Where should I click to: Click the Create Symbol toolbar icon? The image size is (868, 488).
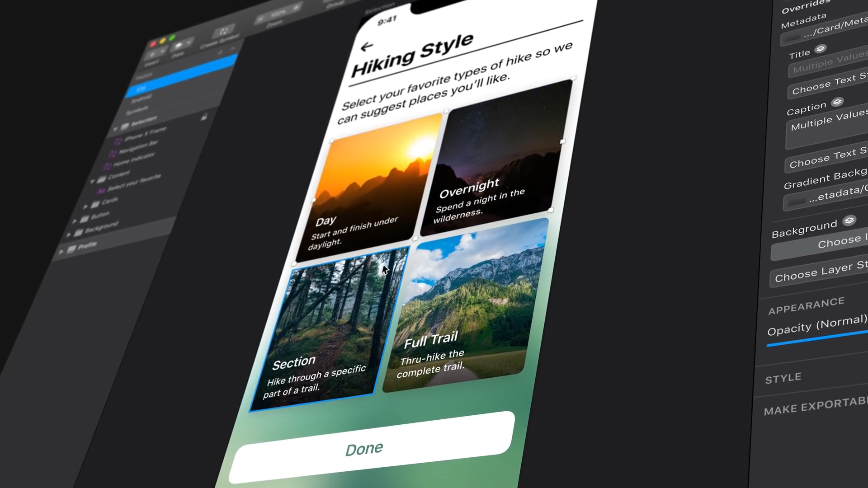coord(223,32)
